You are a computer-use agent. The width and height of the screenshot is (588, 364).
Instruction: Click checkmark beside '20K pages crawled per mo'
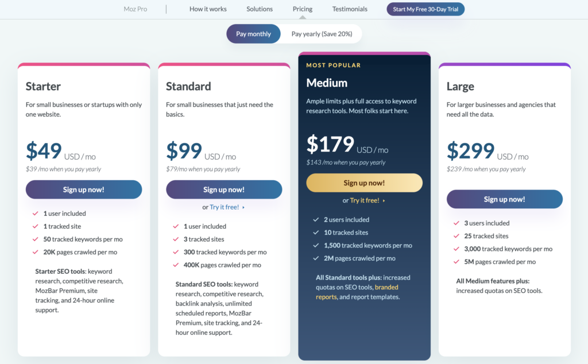click(x=35, y=252)
